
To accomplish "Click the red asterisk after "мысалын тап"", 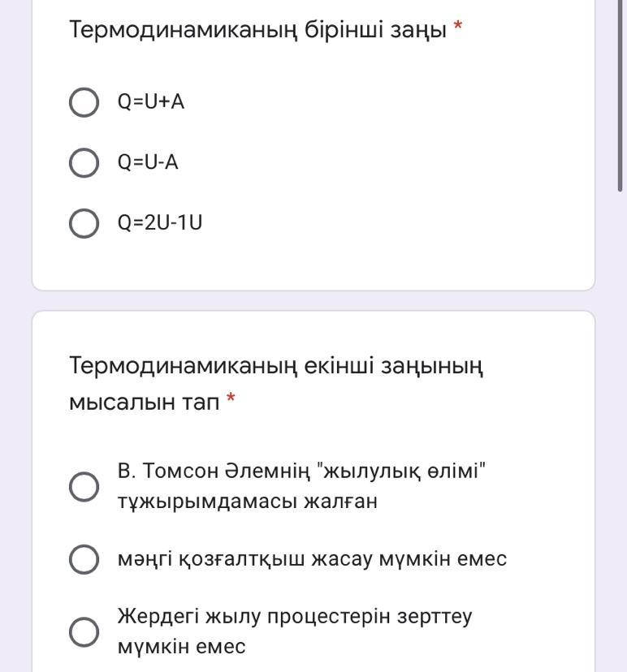I will (231, 399).
